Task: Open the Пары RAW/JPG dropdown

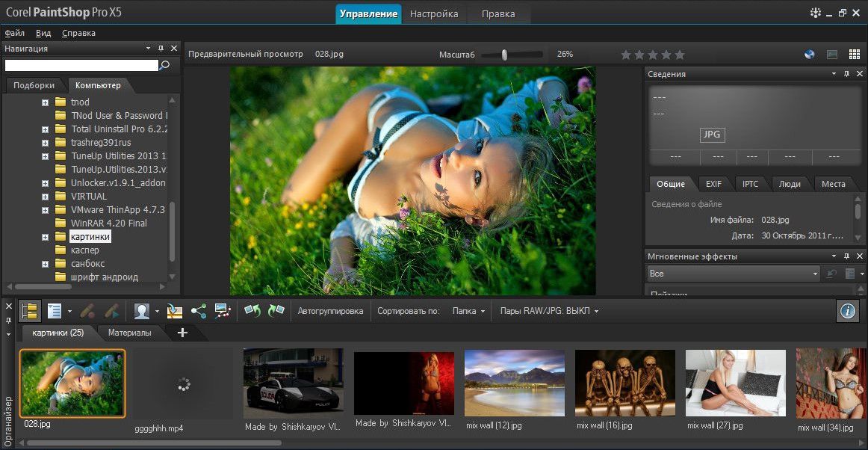Action: tap(549, 311)
